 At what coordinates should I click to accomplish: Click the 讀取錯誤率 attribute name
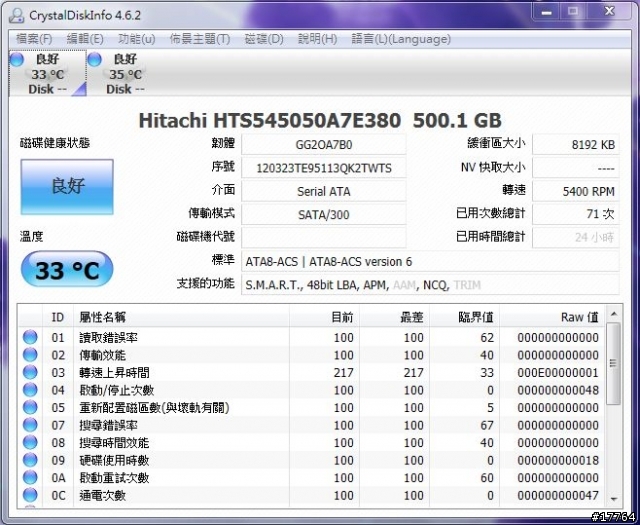pos(108,338)
